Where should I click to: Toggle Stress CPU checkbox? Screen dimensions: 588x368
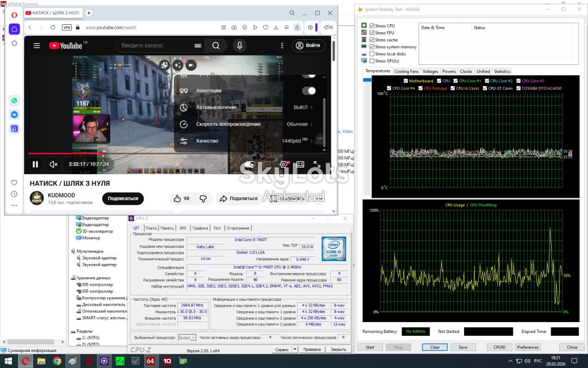(372, 26)
